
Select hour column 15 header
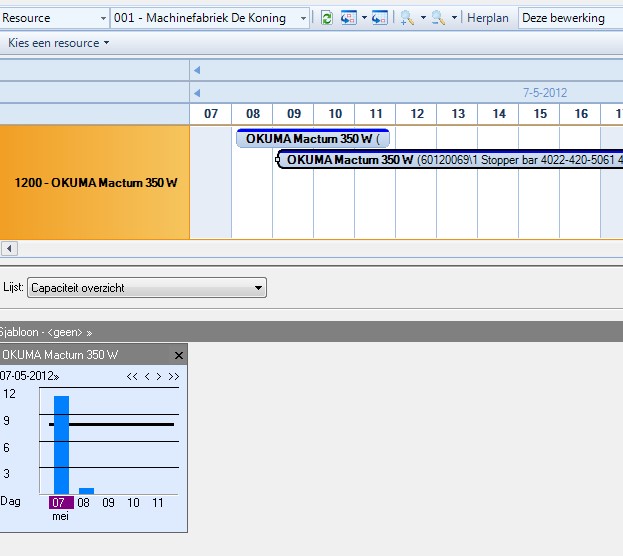tap(540, 114)
